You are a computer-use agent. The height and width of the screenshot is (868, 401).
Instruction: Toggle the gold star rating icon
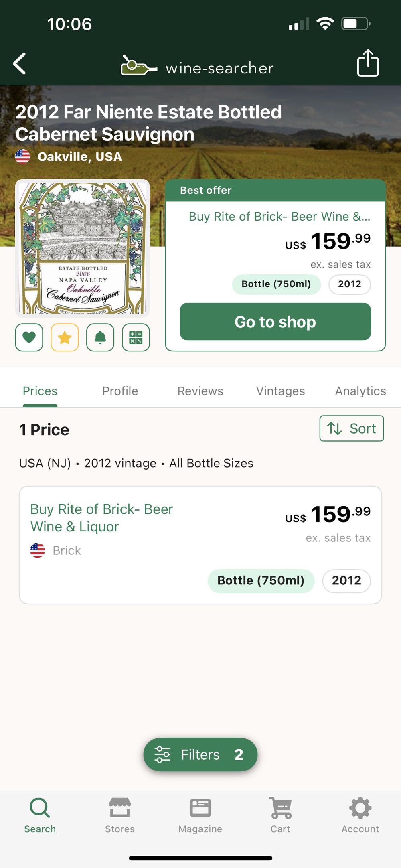click(65, 337)
